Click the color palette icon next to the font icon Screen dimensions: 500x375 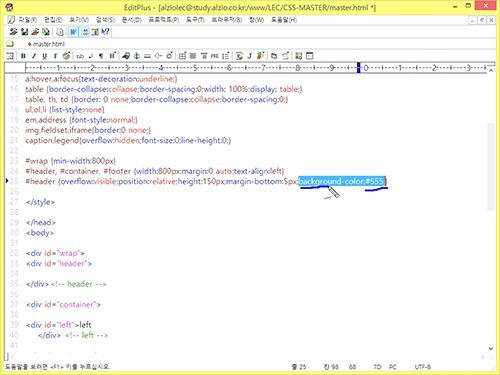(66, 56)
